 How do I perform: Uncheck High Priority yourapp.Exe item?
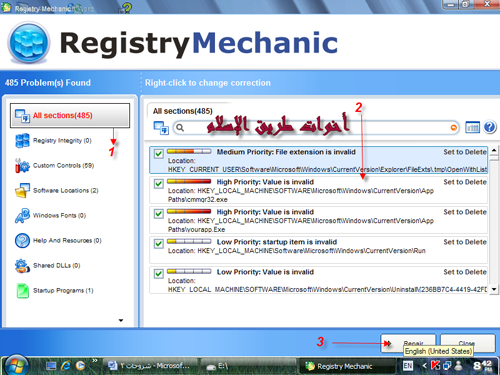[159, 214]
